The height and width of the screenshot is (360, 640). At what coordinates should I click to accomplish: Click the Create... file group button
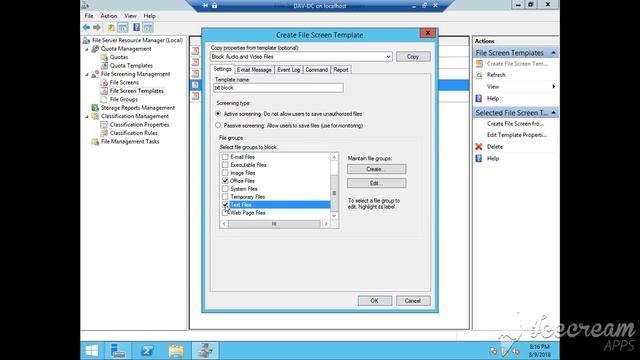click(376, 169)
